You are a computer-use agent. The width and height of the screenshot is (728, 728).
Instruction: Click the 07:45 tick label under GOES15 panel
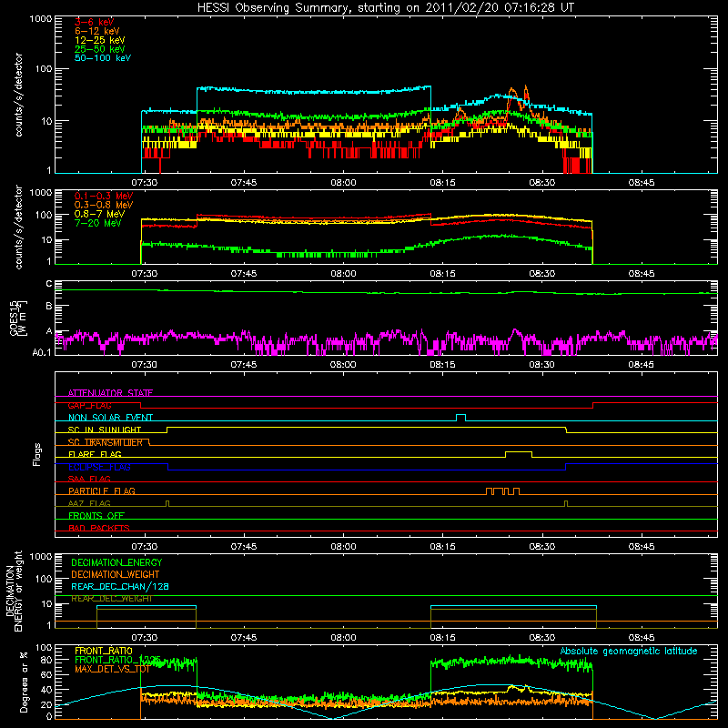pos(244,364)
